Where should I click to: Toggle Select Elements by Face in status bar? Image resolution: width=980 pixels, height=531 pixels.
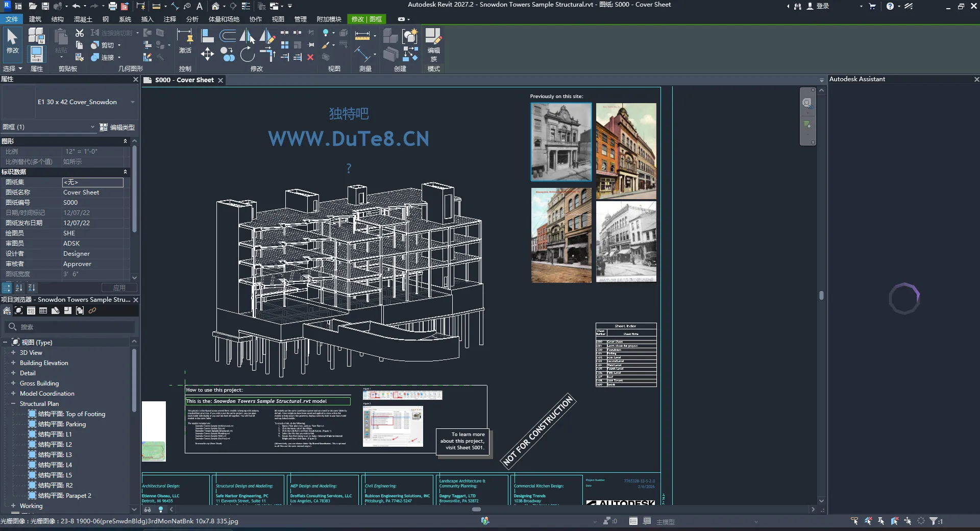coord(894,521)
